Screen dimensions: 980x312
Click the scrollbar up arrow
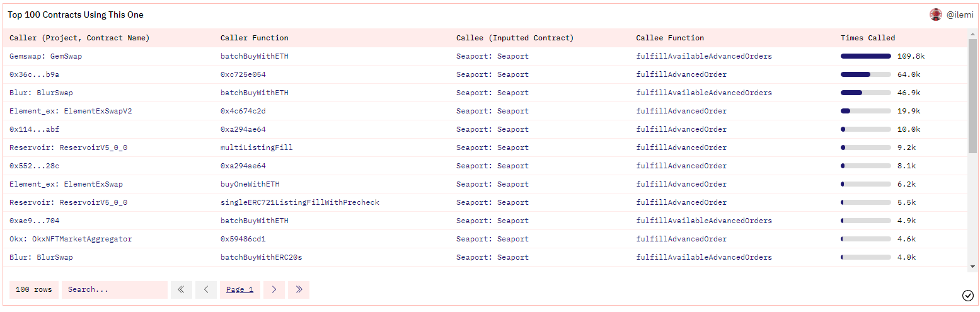point(972,33)
